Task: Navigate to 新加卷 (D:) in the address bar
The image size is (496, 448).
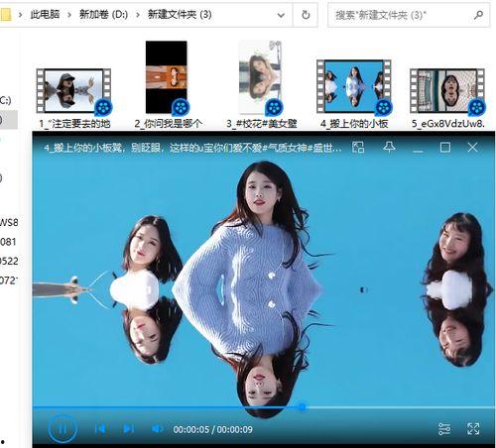Action: [103, 14]
